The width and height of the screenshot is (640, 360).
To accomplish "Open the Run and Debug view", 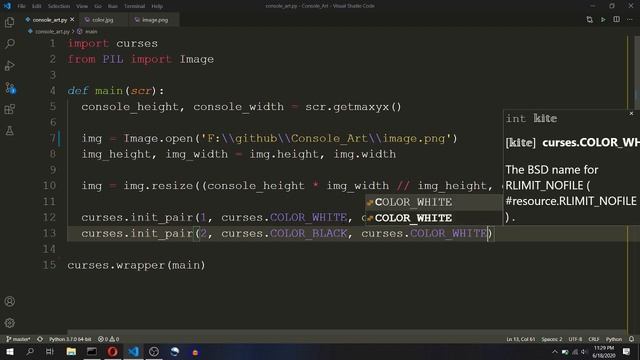I will tap(9, 65).
